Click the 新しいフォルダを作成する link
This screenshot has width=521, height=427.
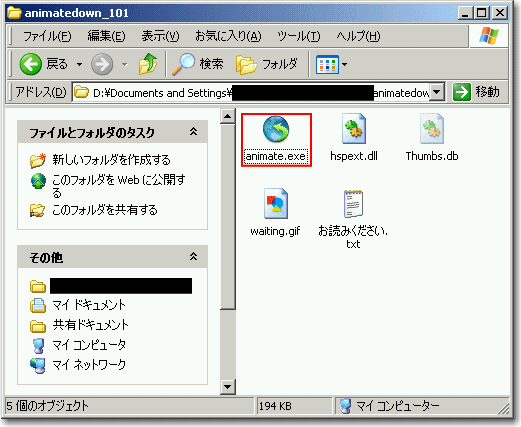[111, 160]
